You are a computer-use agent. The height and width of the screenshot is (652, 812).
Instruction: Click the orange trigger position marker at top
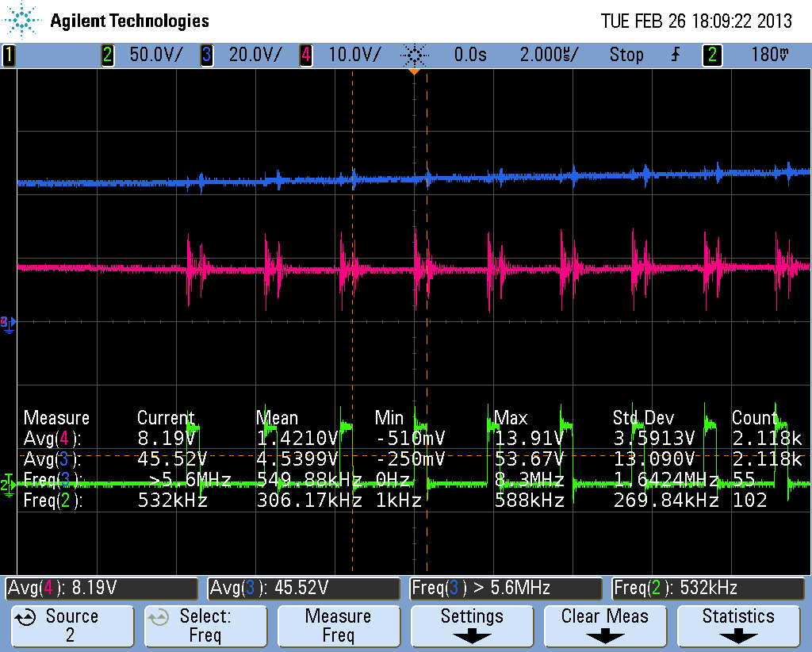tap(414, 71)
